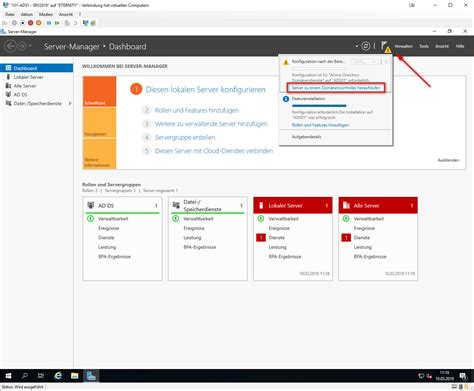This screenshot has height=391, width=474.
Task: Click 'Servergruppe erstellen' link
Action: coord(185,137)
